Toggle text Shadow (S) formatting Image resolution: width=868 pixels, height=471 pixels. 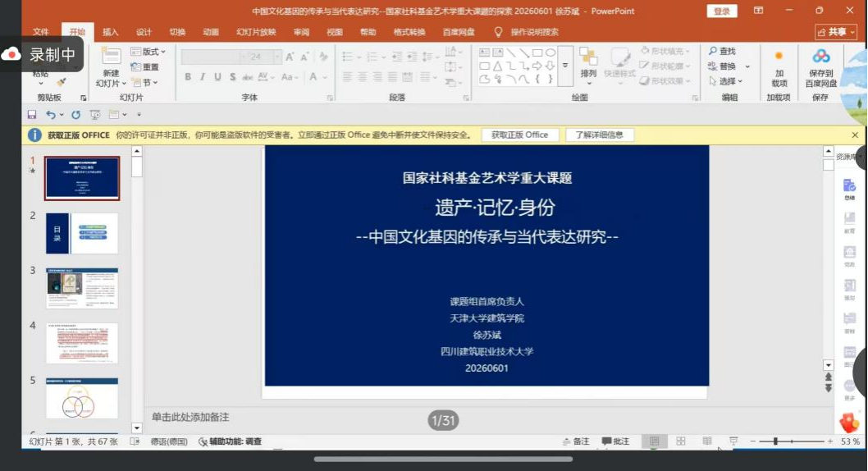(232, 77)
